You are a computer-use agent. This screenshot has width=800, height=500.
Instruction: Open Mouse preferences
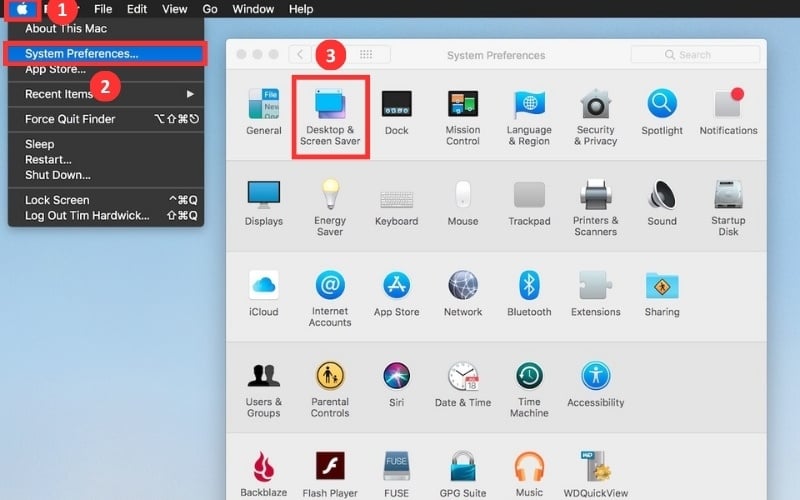pyautogui.click(x=463, y=203)
